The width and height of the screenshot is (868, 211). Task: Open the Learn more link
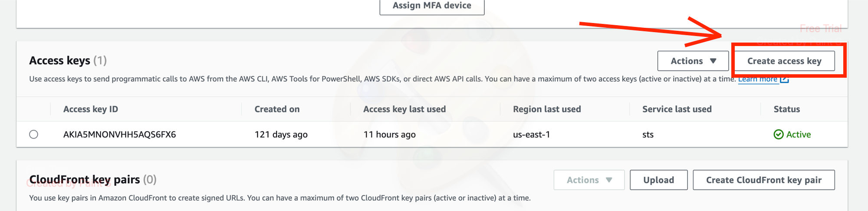pyautogui.click(x=758, y=79)
